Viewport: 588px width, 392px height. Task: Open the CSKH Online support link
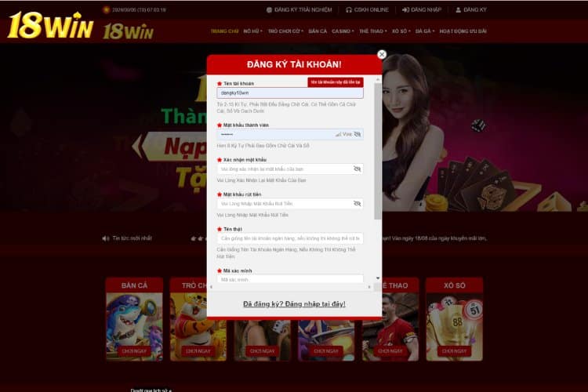(x=372, y=9)
